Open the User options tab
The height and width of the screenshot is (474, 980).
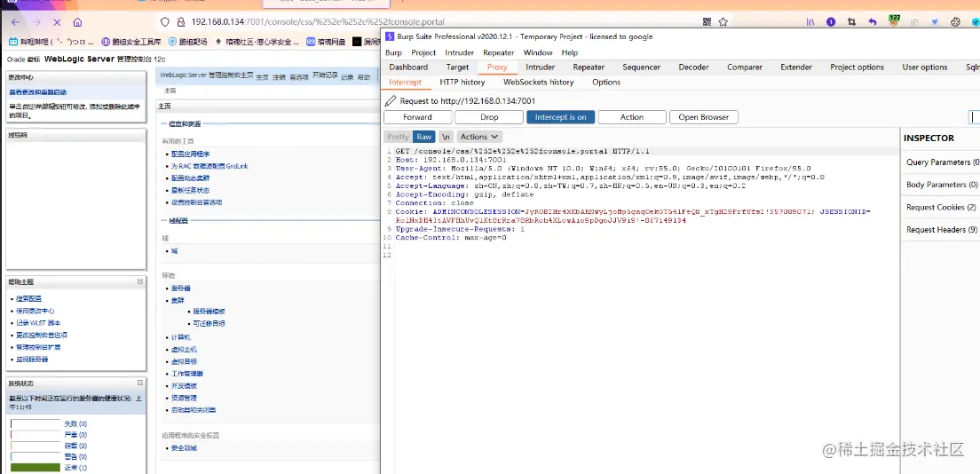pyautogui.click(x=924, y=67)
